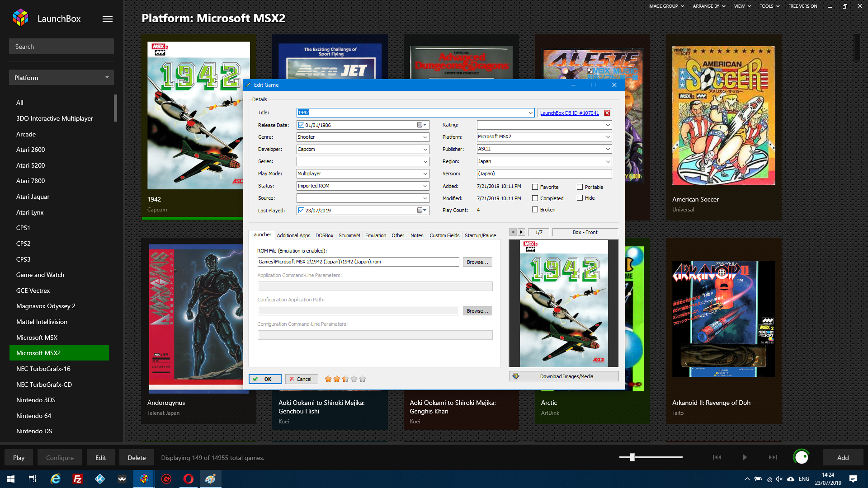Open the Release Date calendar picker

tap(421, 125)
